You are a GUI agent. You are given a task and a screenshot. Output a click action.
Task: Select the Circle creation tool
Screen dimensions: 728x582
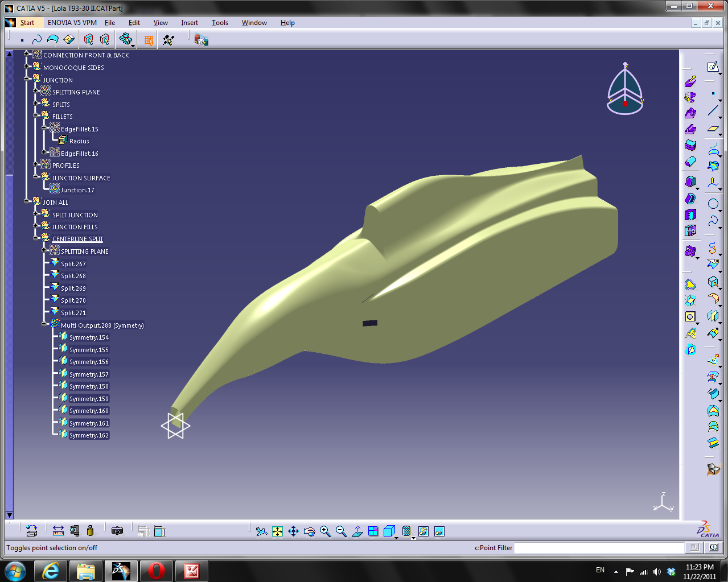[713, 204]
